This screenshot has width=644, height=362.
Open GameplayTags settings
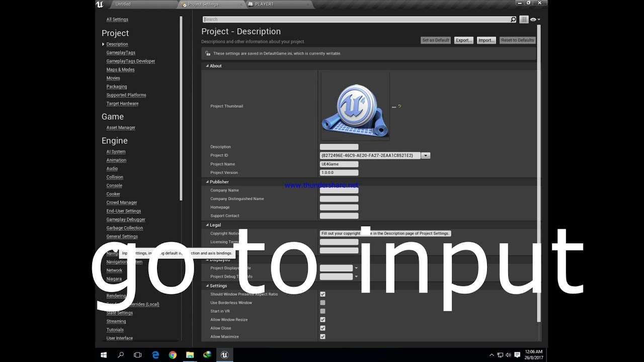pyautogui.click(x=121, y=53)
